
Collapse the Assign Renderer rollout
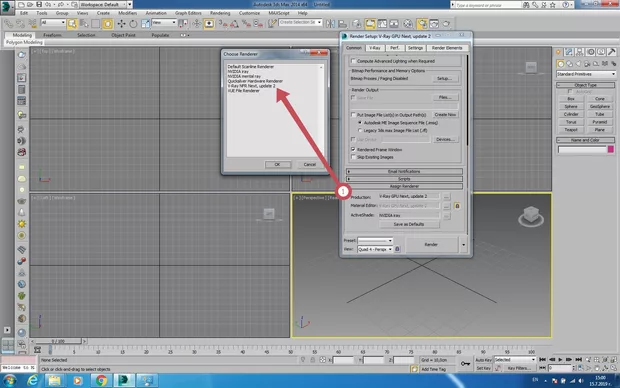404,186
